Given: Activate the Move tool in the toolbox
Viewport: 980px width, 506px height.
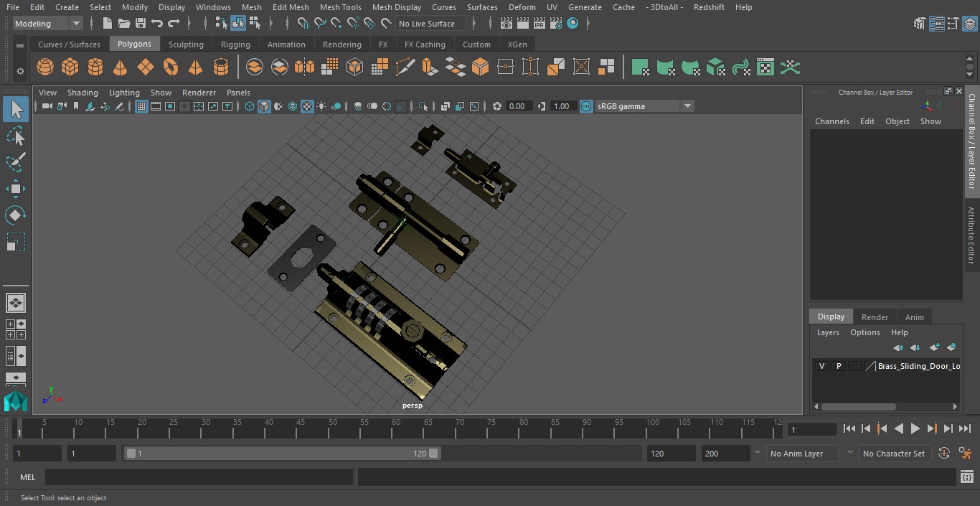Looking at the screenshot, I should 15,189.
